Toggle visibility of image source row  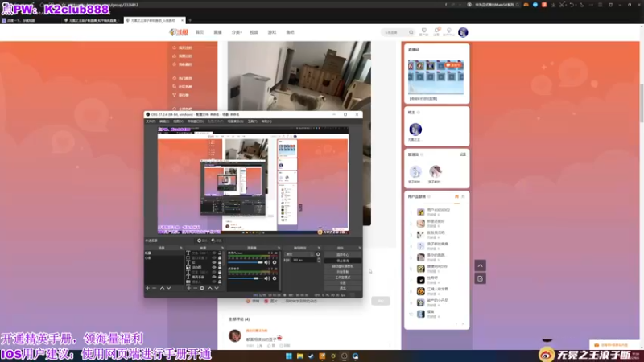(x=214, y=267)
